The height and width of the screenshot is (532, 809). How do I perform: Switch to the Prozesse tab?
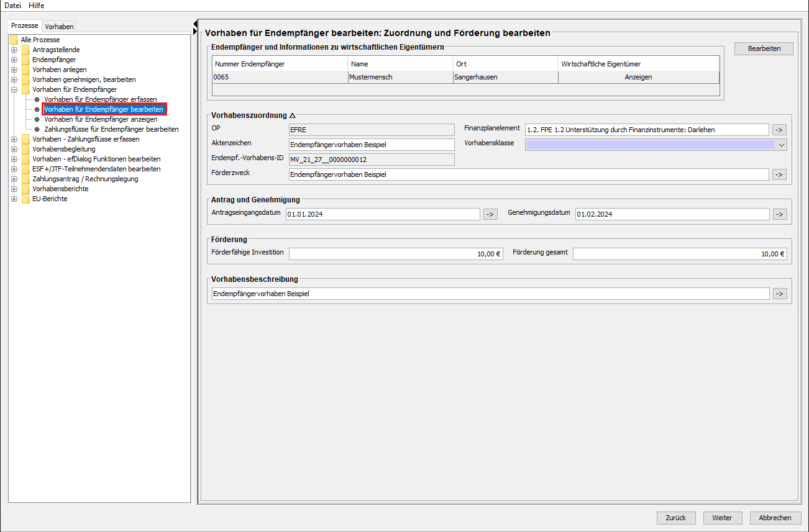click(25, 26)
